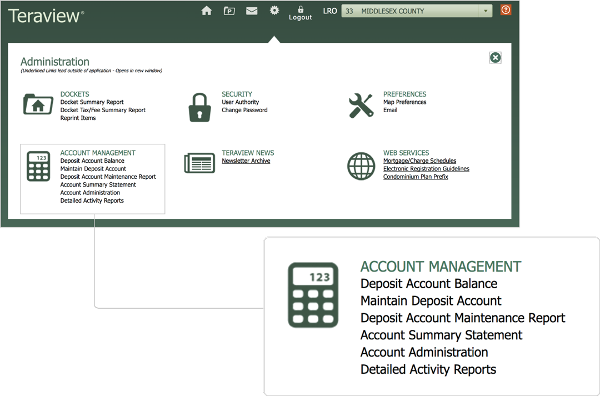The height and width of the screenshot is (396, 600).
Task: Click the gear Administration icon in top bar
Action: 274,10
